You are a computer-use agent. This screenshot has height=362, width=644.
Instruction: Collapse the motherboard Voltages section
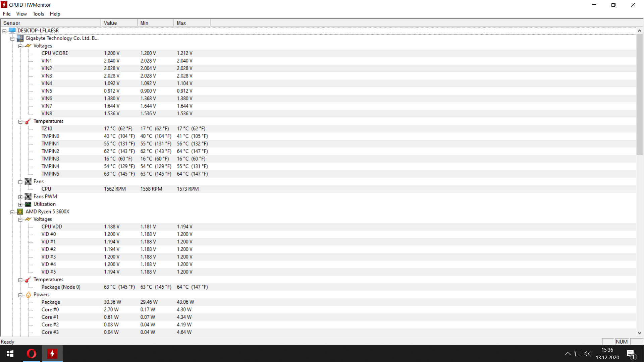pyautogui.click(x=20, y=46)
